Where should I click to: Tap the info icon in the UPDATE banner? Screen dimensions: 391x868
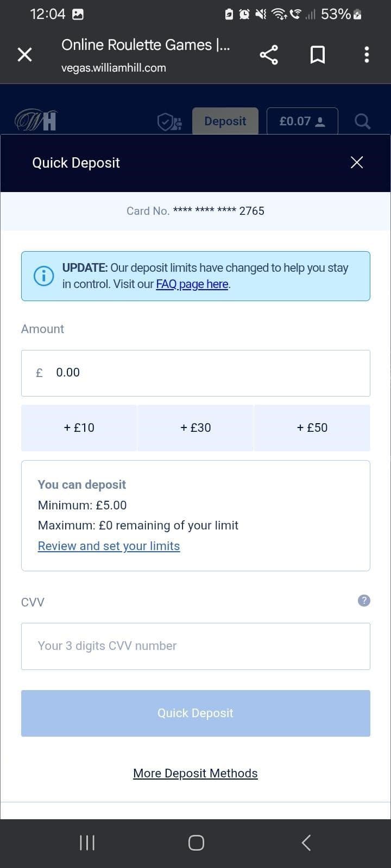(x=43, y=276)
